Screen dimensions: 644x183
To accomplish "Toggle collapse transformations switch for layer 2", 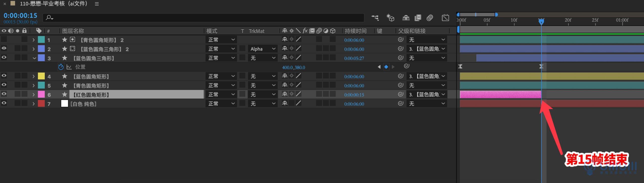I will tap(292, 48).
